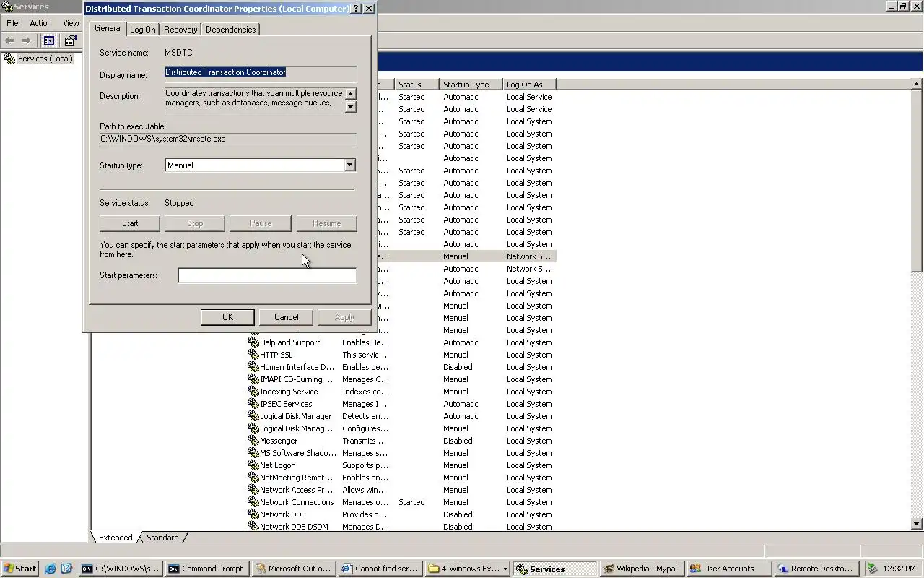Select the IMAPI CD-Burning service name
Viewport: 924px width, 578px height.
tap(297, 379)
